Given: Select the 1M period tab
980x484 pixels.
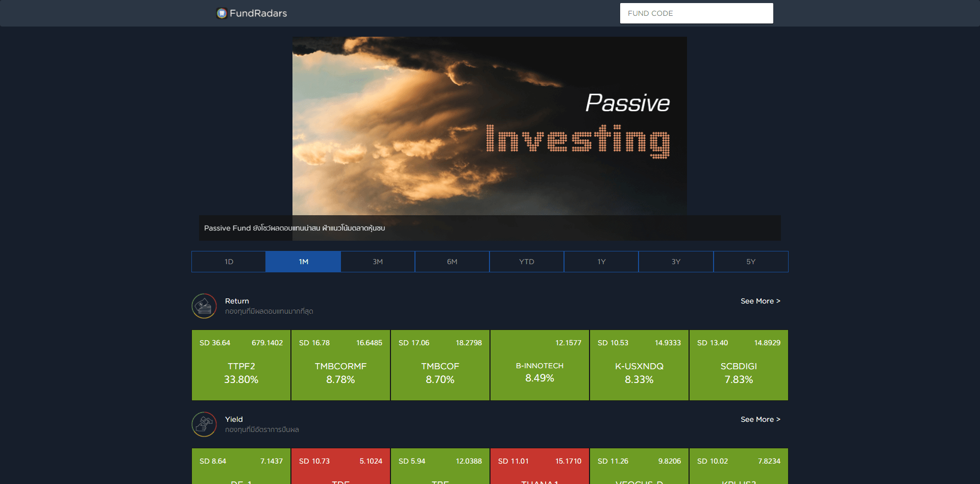Looking at the screenshot, I should [303, 262].
